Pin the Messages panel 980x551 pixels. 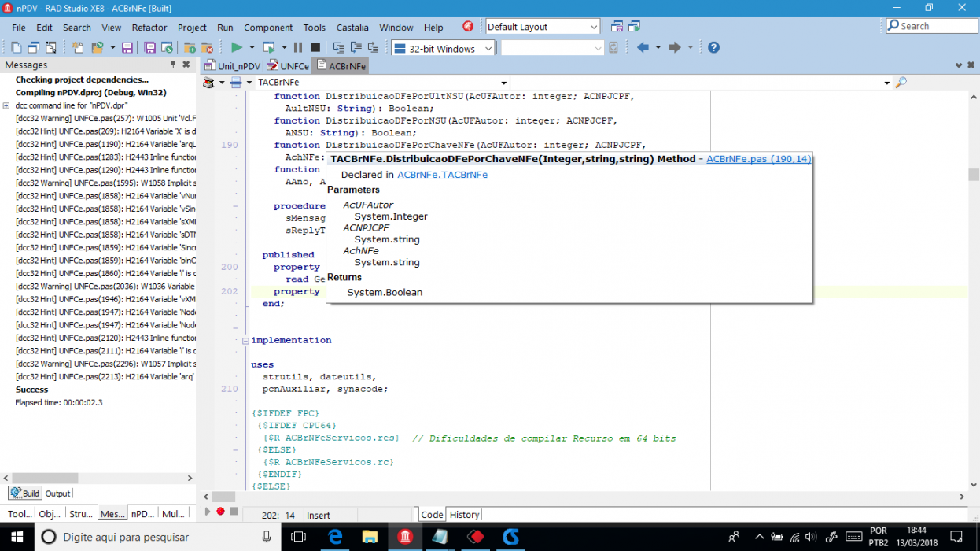pos(173,65)
